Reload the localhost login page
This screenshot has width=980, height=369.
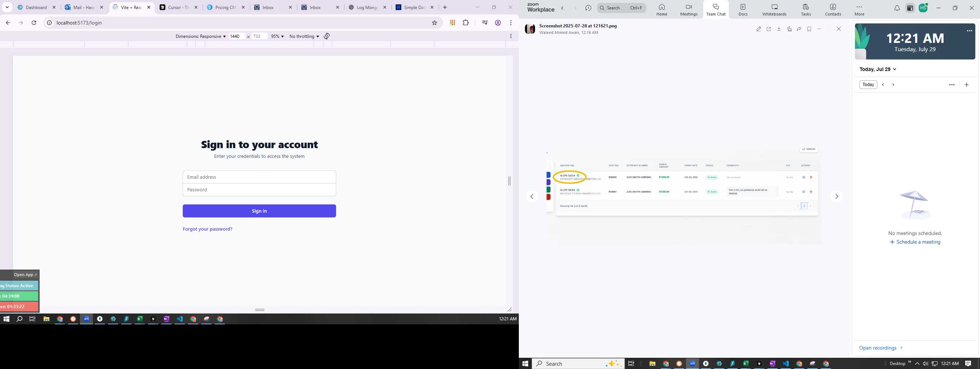click(x=34, y=23)
